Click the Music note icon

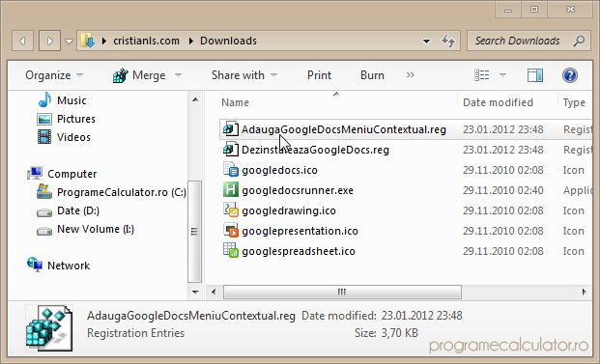[44, 100]
